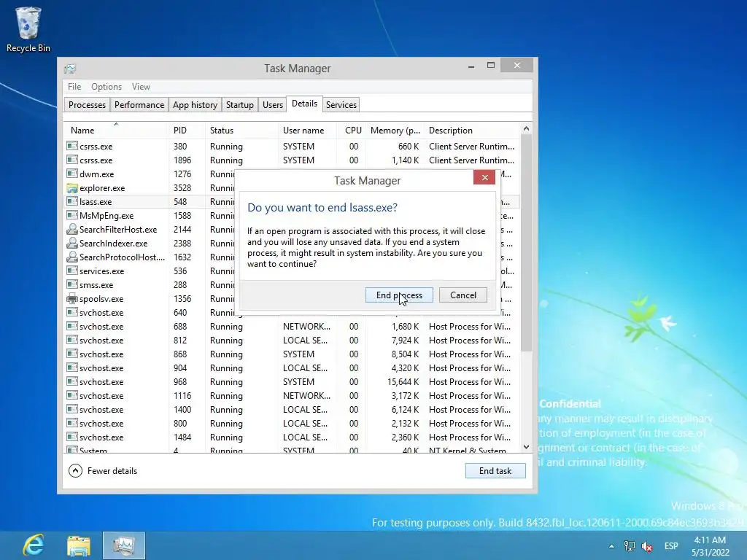747x560 pixels.
Task: Select svchost.exe row with PID 868
Action: [292, 354]
